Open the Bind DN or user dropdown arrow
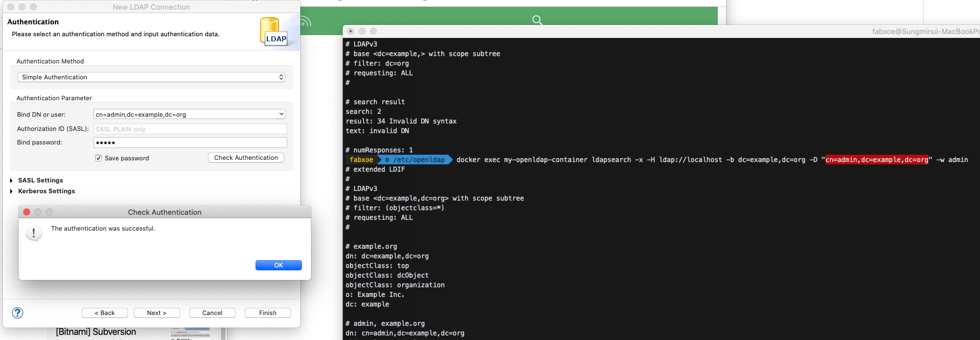Viewport: 980px width, 340px height. pos(282,114)
